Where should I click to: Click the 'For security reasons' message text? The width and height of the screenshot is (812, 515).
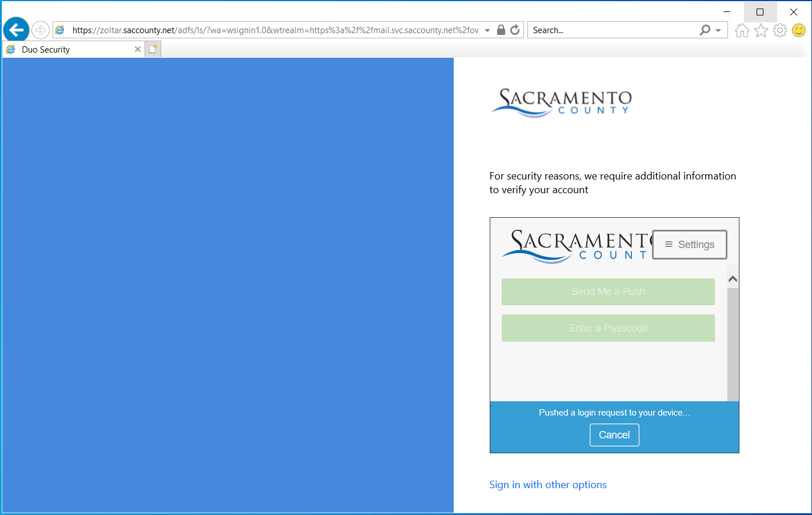[x=613, y=183]
